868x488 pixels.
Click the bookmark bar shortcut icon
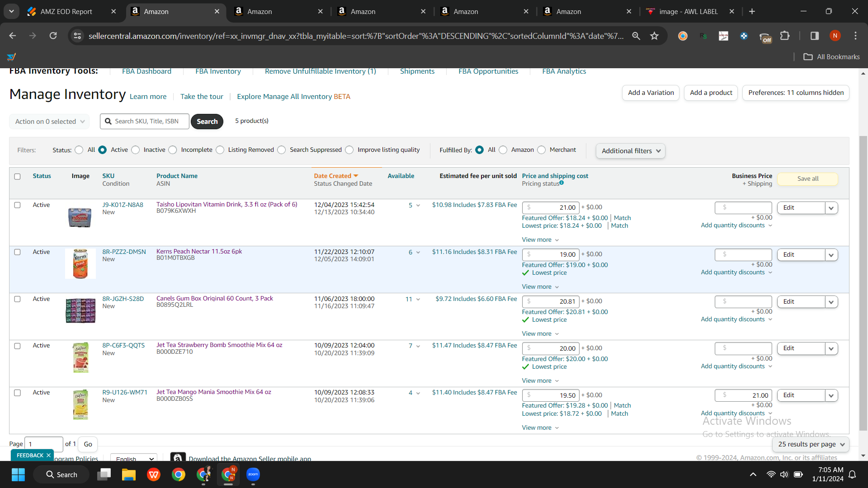pyautogui.click(x=11, y=56)
